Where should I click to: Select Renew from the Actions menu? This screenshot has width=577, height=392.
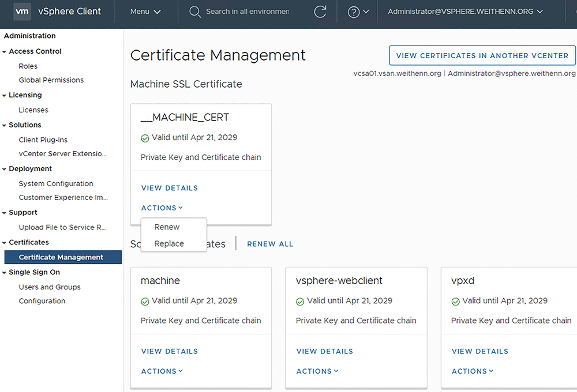167,227
